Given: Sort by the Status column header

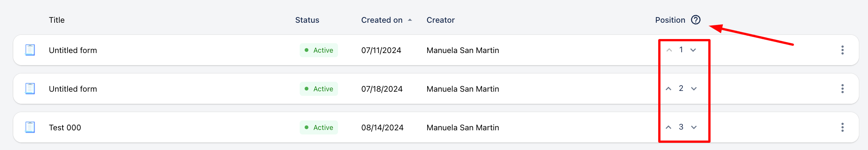Looking at the screenshot, I should pos(307,20).
